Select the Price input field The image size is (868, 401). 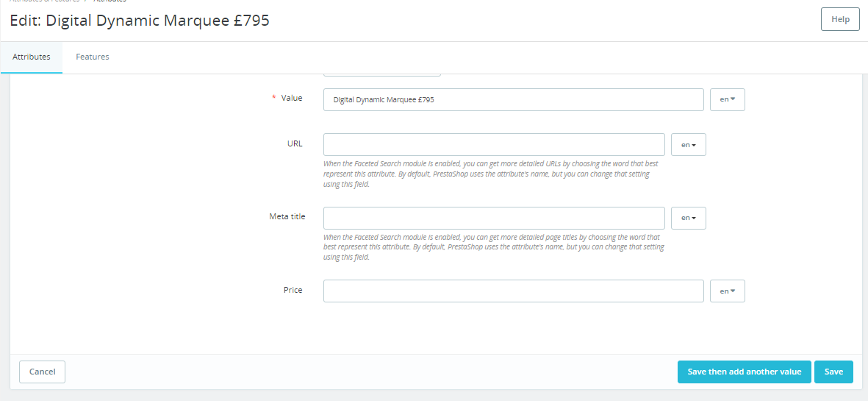[513, 291]
